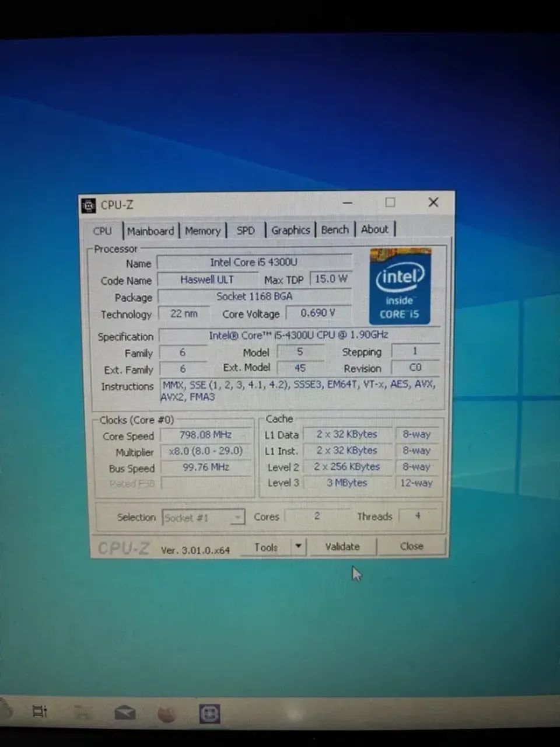This screenshot has height=747, width=560.
Task: Minimize the CPU-Z window
Action: (x=348, y=203)
